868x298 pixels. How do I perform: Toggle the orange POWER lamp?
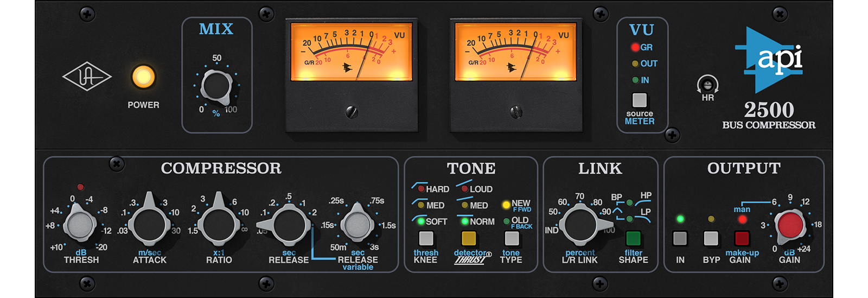pos(143,77)
